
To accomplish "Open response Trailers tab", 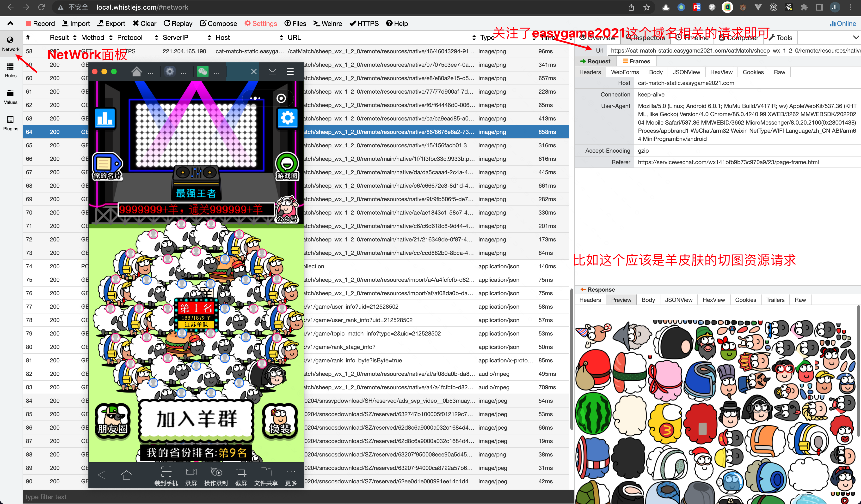I will click(x=775, y=300).
